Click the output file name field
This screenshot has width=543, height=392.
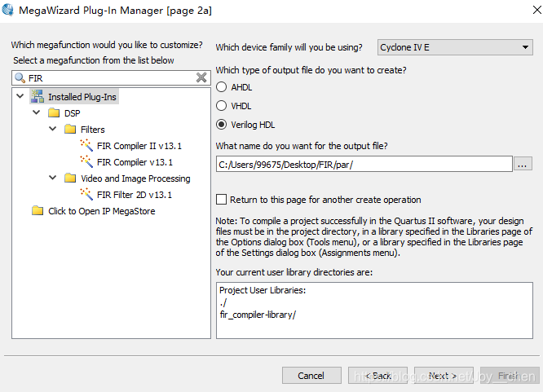(x=364, y=164)
